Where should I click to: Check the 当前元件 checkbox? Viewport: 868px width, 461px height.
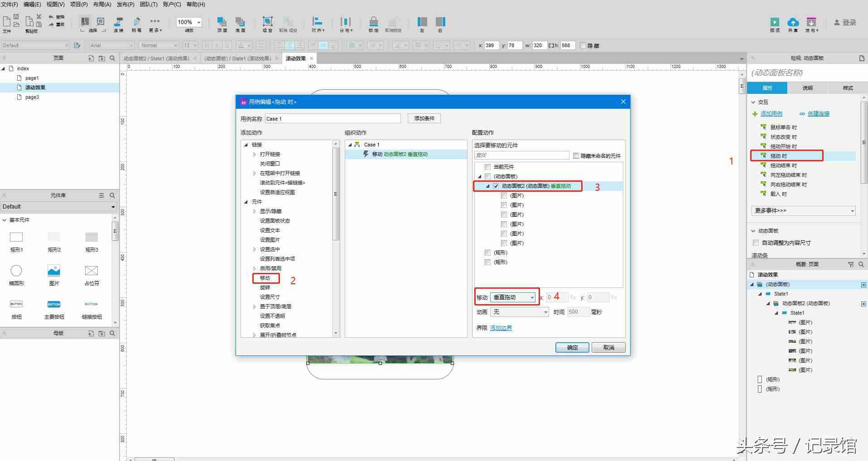(x=488, y=167)
